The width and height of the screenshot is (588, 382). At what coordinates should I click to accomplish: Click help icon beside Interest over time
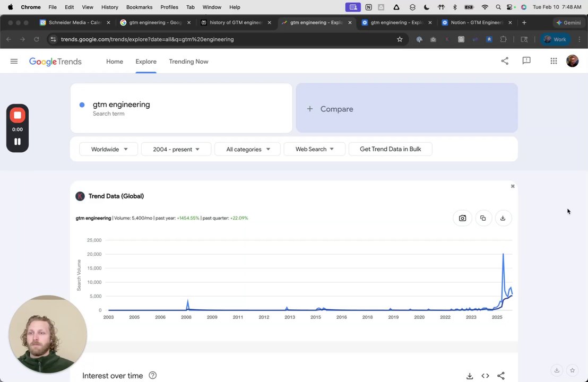click(x=153, y=376)
